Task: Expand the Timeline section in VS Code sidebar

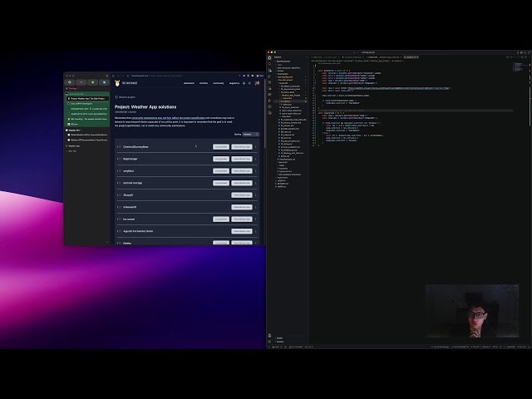Action: click(x=280, y=342)
